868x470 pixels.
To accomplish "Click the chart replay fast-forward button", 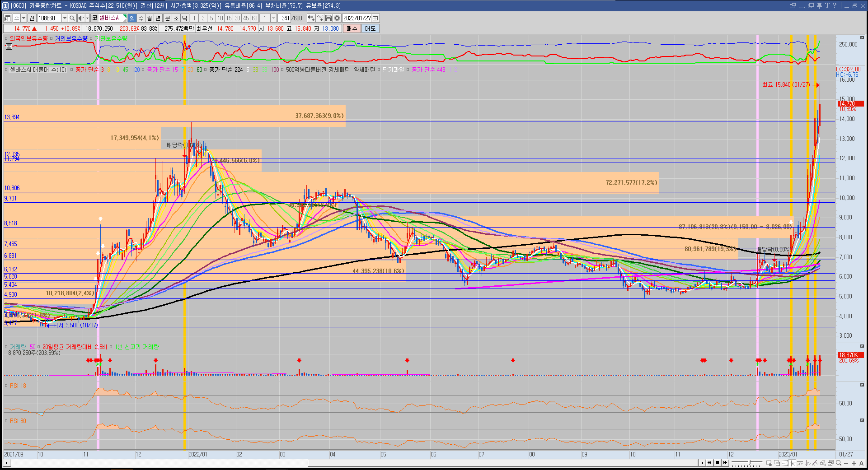I will pos(725,463).
